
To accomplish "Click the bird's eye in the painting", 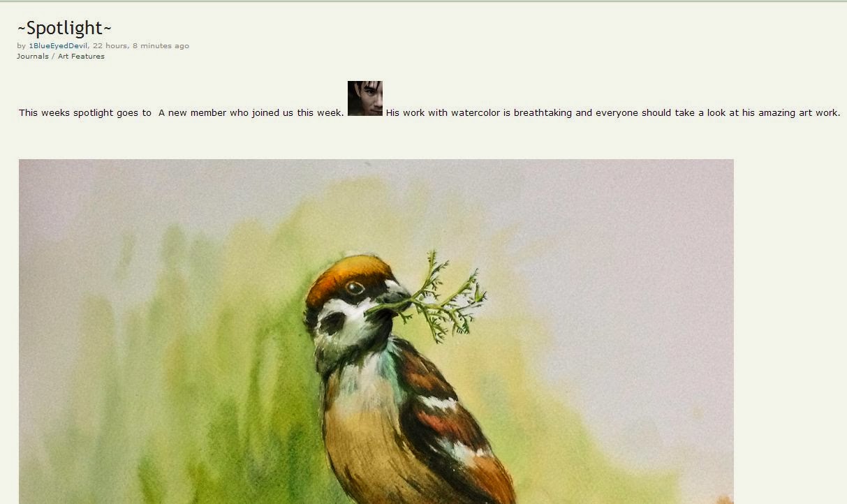I will pos(355,287).
